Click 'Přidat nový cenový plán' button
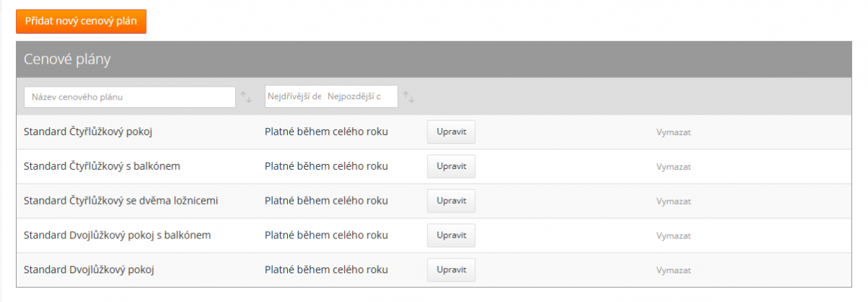 click(81, 22)
